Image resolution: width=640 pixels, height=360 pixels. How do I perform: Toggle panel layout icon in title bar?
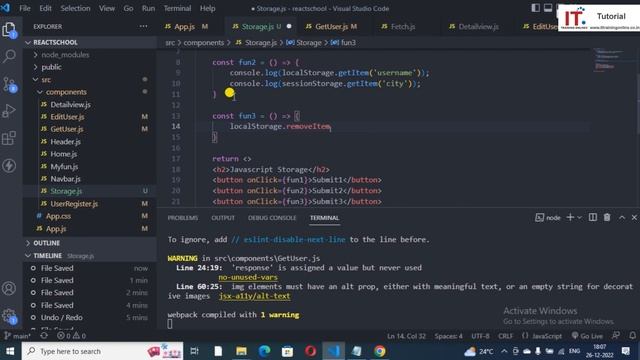click(548, 8)
